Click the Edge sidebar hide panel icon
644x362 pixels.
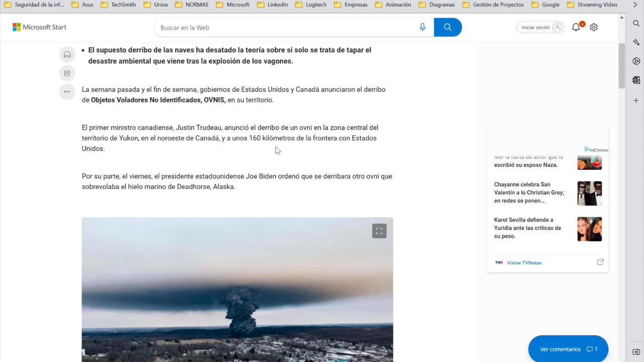tap(636, 351)
